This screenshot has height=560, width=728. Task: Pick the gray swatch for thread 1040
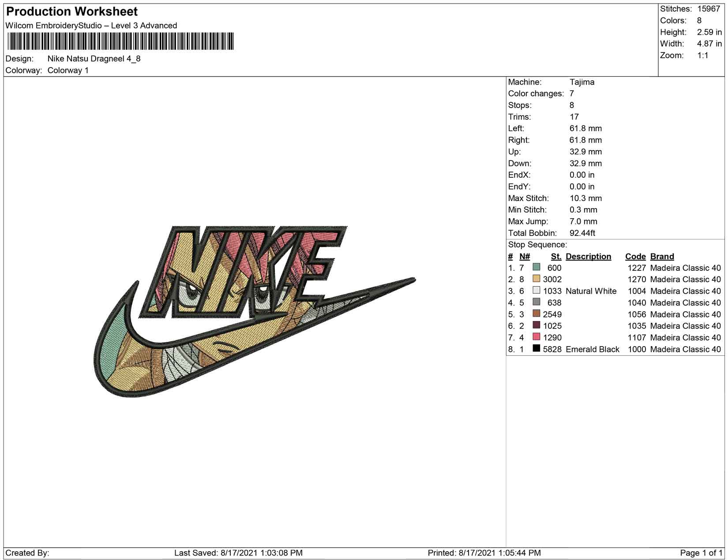[x=537, y=302]
